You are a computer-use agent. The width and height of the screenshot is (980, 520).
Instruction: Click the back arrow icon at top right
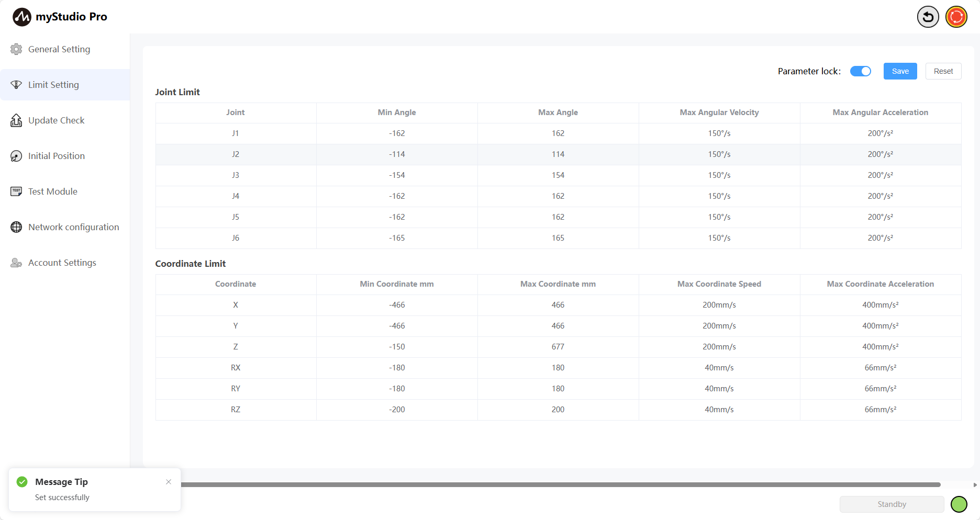928,17
